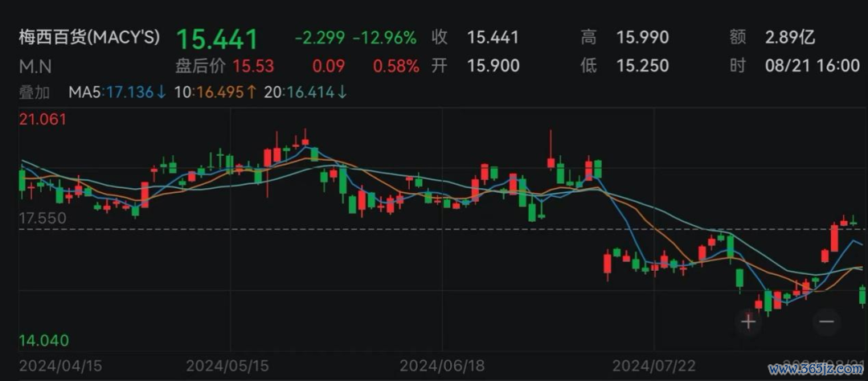This screenshot has height=381, width=868.
Task: Click the 叠加 overlay label
Action: 35,92
